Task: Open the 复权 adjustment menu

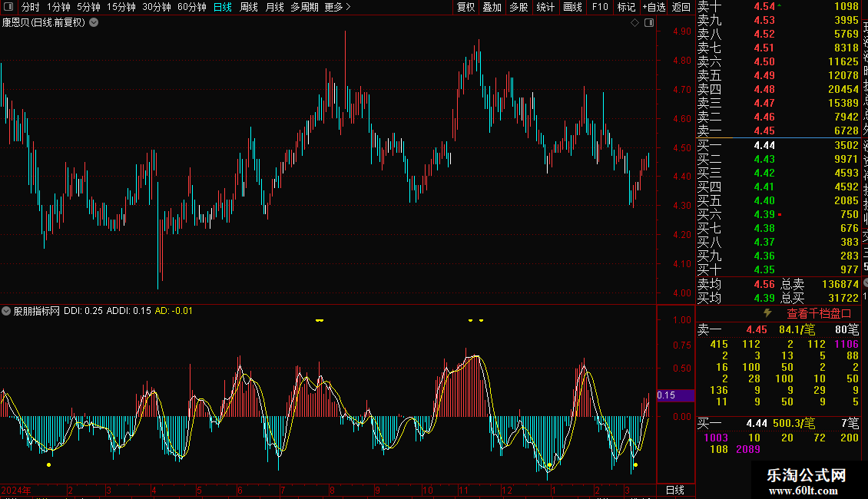Action: tap(465, 7)
